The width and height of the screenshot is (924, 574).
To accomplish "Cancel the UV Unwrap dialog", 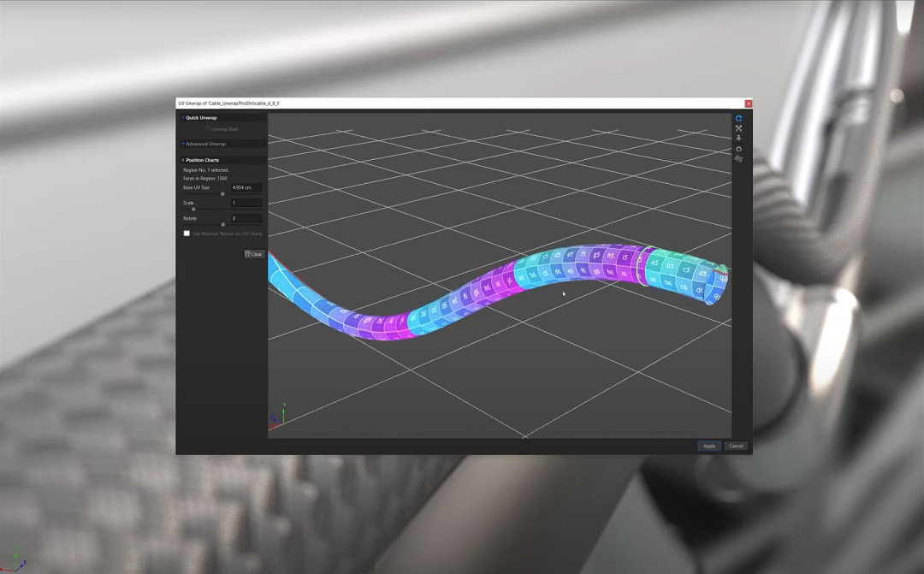I will pyautogui.click(x=736, y=447).
